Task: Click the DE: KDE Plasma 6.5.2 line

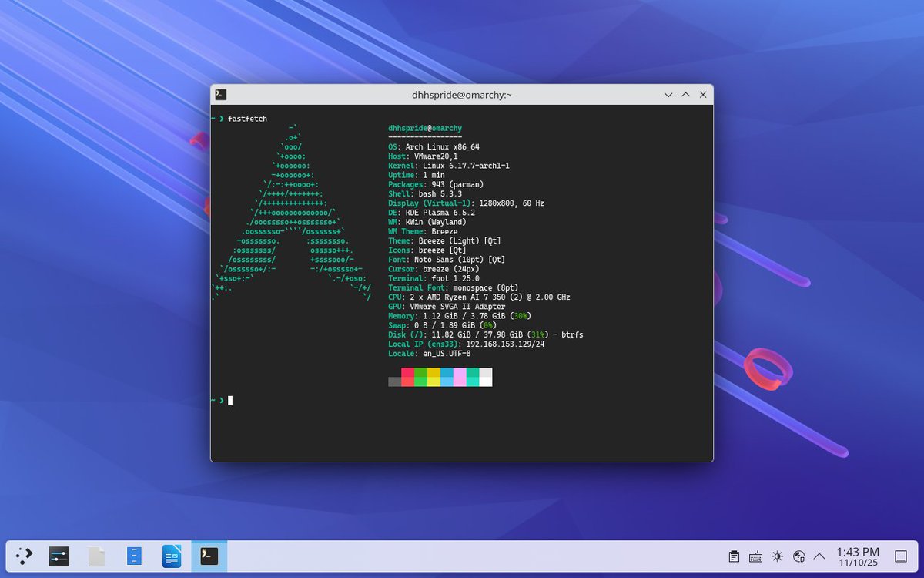Action: pos(432,212)
